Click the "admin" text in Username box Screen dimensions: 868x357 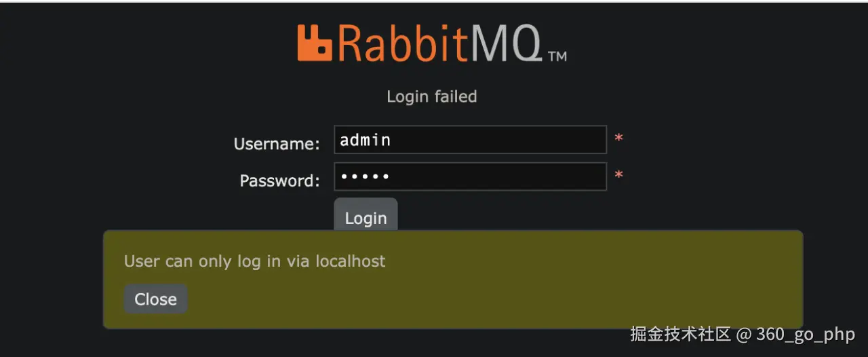(x=365, y=140)
